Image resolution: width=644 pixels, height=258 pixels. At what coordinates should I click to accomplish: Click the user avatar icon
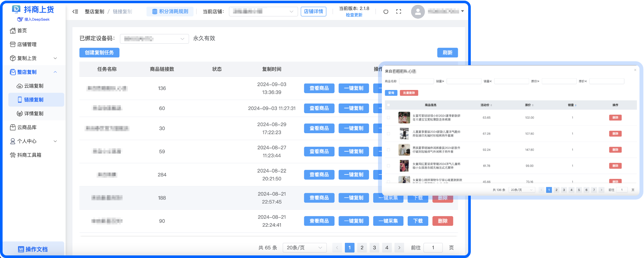coord(418,12)
